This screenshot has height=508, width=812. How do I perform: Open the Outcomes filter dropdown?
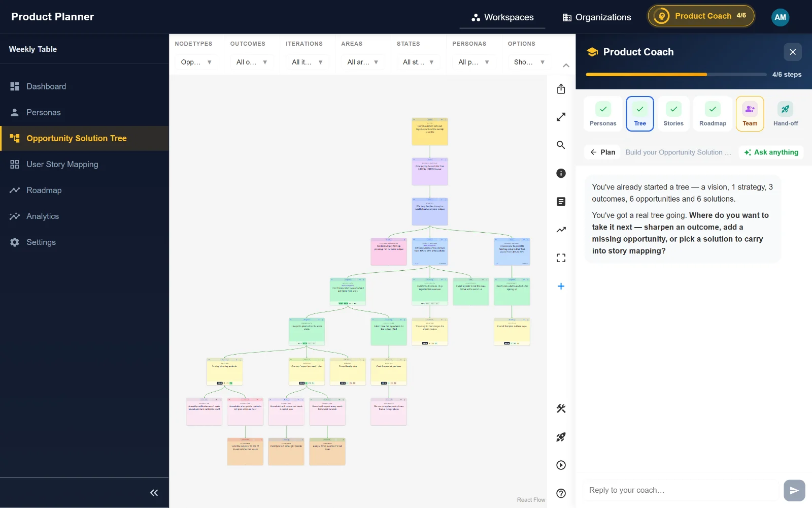[x=252, y=62]
